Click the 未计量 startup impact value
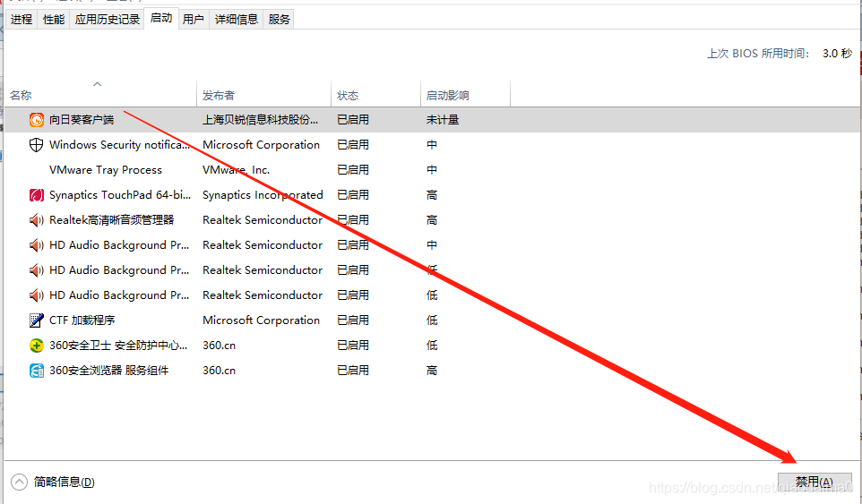Screen dimensions: 862x504 click(443, 120)
